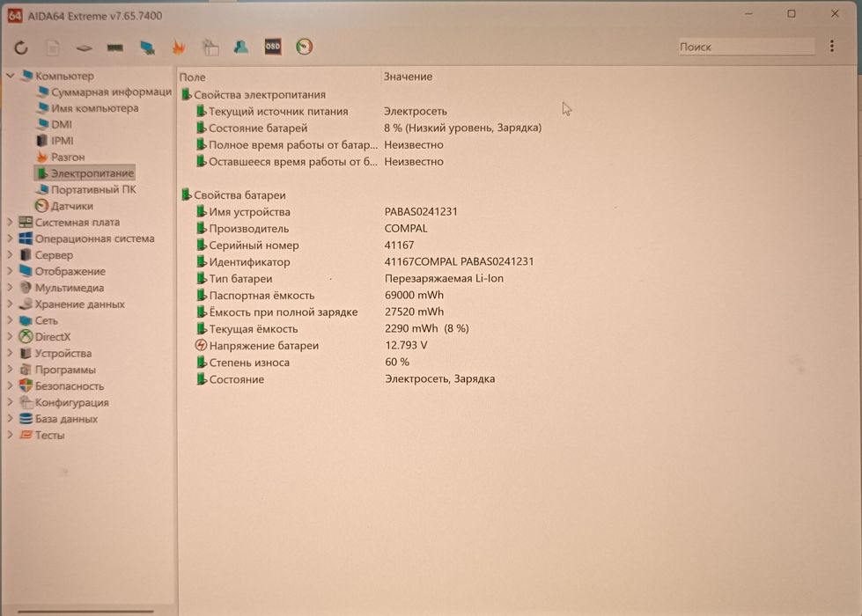Image resolution: width=862 pixels, height=616 pixels.
Task: Expand the Системная плата node
Action: coord(10,222)
